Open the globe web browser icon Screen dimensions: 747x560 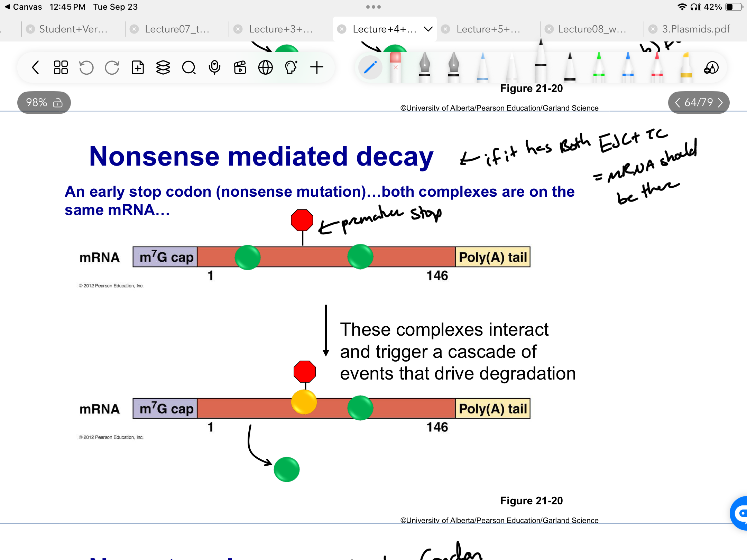click(x=265, y=67)
